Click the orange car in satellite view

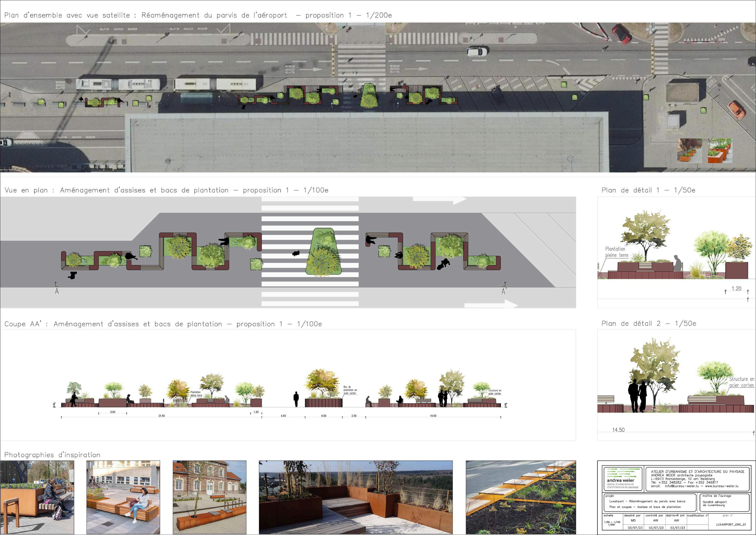(736, 110)
